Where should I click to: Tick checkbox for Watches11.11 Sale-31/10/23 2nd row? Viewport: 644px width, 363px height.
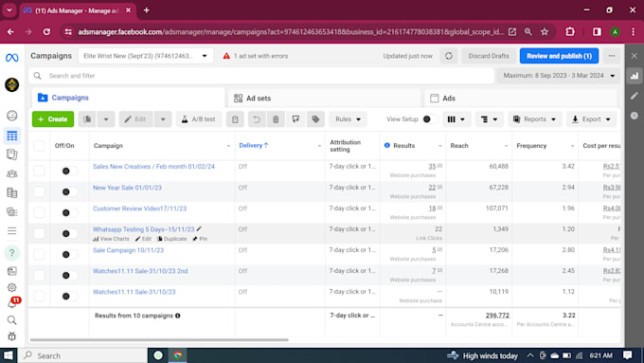click(x=39, y=275)
